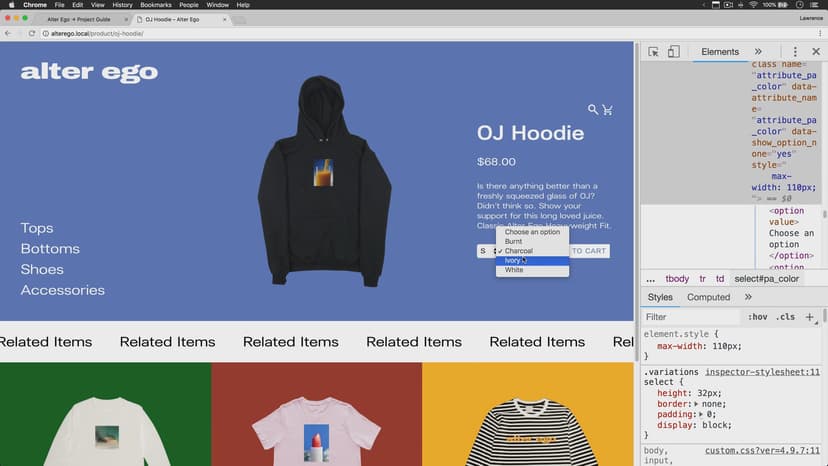
Task: Toggle the .cls class editor button
Action: (x=786, y=317)
